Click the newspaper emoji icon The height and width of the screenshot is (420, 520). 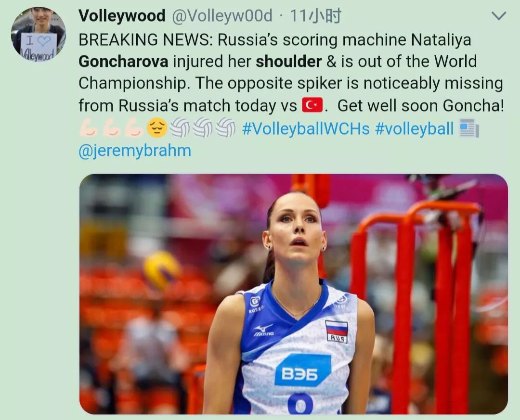click(x=469, y=128)
